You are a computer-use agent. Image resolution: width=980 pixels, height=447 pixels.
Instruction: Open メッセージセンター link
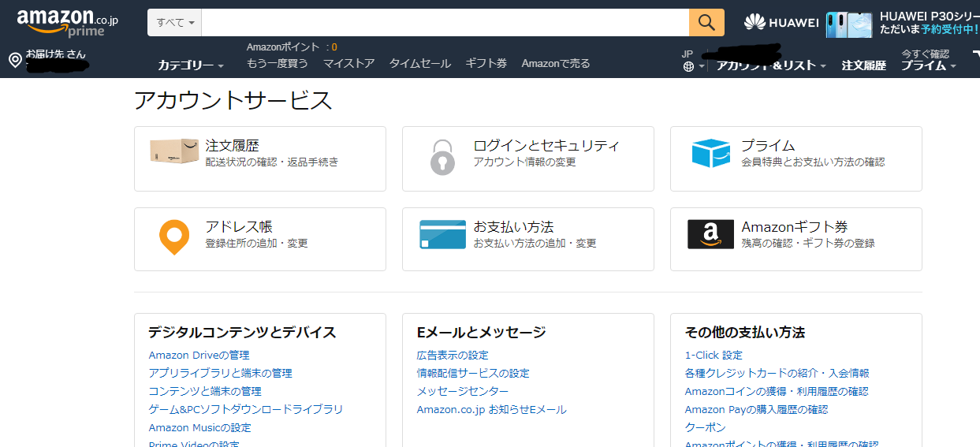(463, 392)
